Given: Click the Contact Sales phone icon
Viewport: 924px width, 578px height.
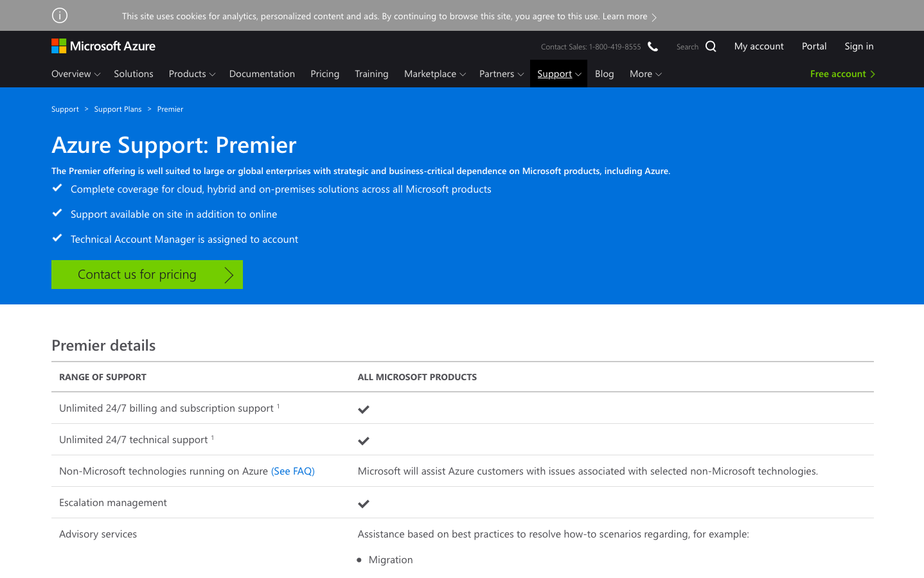Looking at the screenshot, I should coord(653,46).
